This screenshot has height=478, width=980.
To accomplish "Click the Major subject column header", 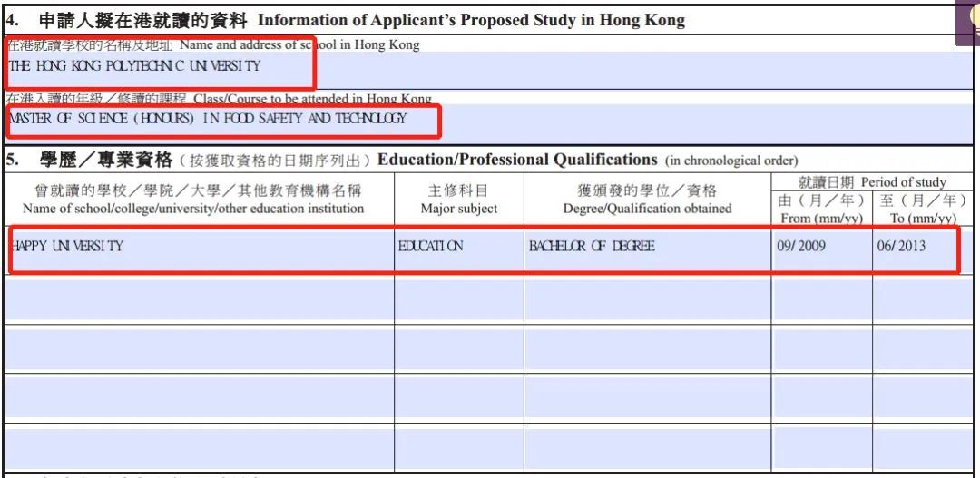I will point(459,209).
